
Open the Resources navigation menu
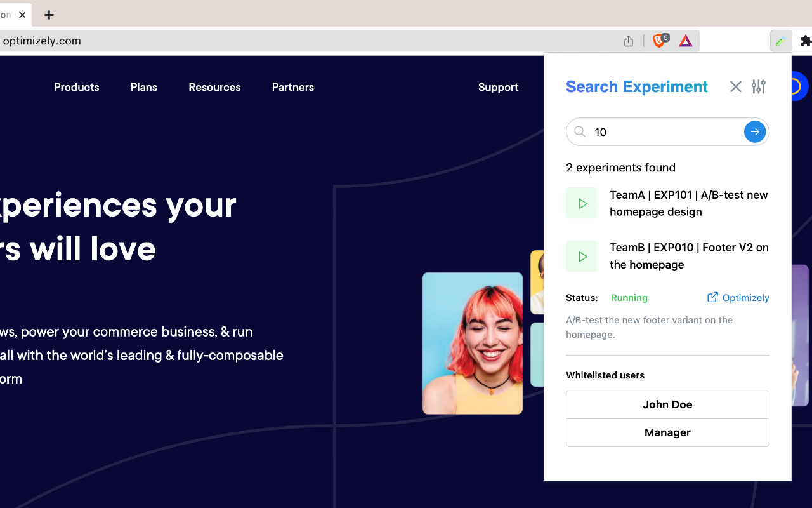pyautogui.click(x=214, y=87)
